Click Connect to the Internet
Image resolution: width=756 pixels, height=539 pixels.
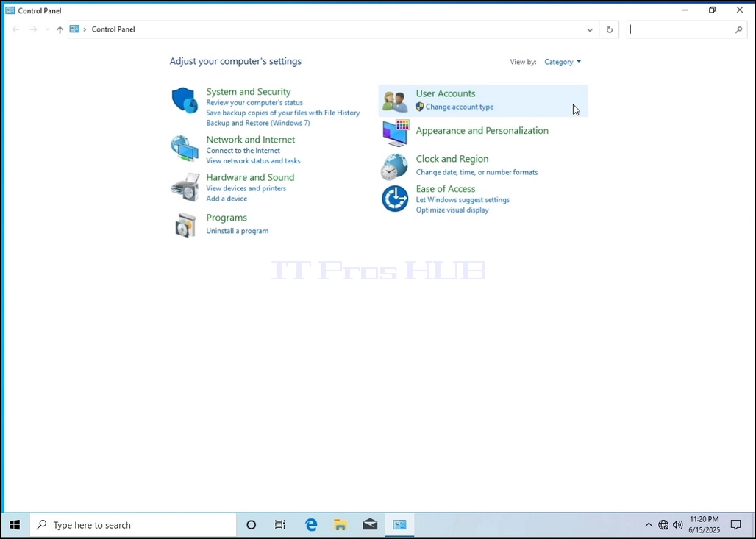[243, 151]
